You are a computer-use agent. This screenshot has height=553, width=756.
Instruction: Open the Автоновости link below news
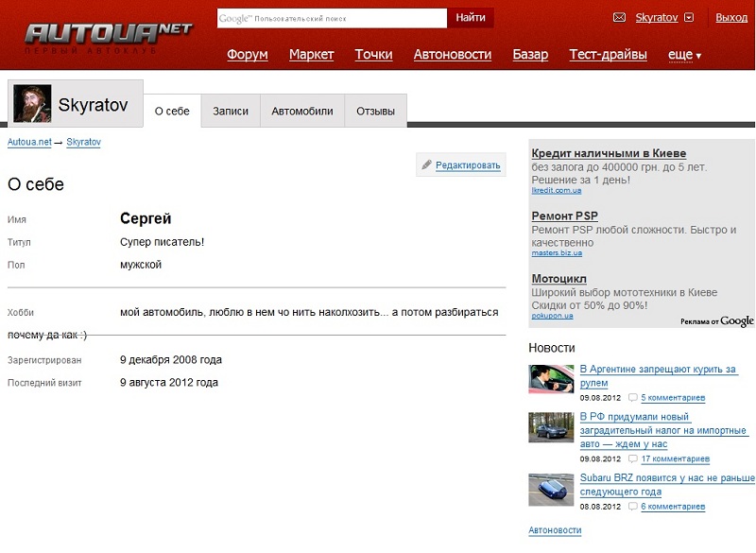tap(555, 530)
